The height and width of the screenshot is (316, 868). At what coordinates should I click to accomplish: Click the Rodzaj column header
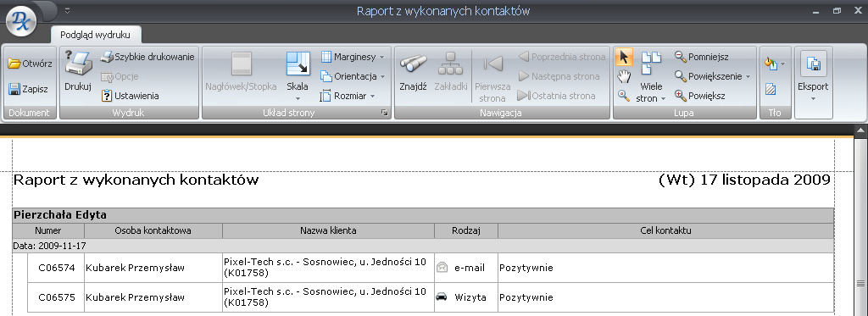[466, 230]
